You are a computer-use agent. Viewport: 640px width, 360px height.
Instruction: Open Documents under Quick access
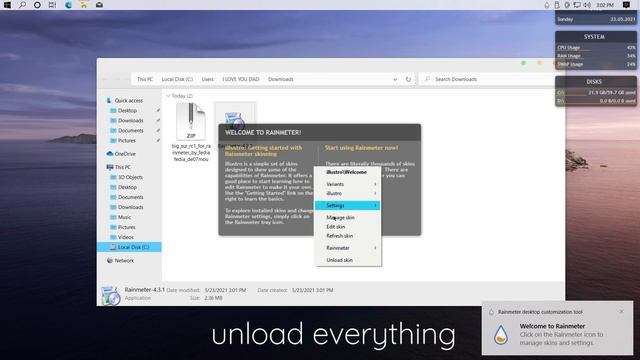pos(131,131)
